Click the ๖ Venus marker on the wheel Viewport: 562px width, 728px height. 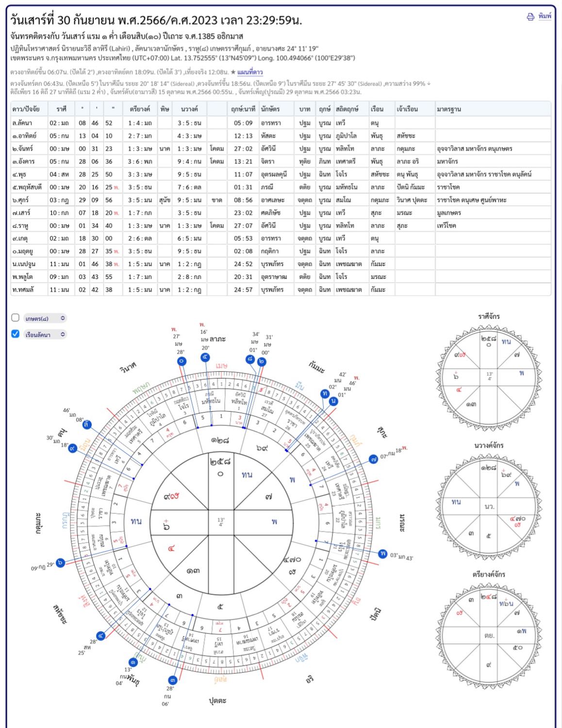click(60, 563)
